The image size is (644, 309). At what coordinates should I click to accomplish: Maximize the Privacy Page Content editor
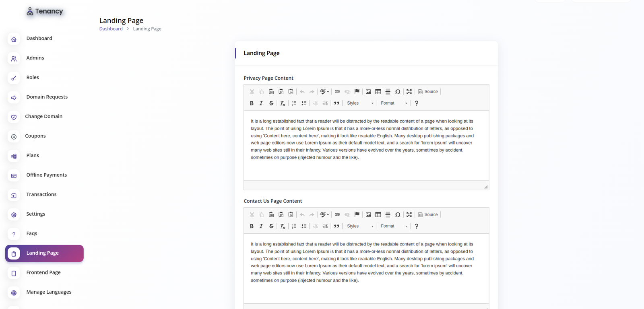[x=409, y=91]
